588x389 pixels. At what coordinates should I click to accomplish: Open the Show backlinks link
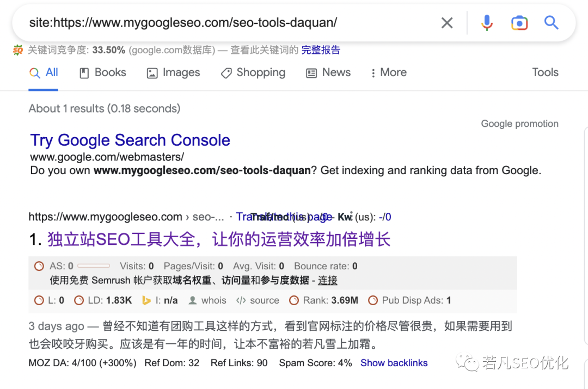(394, 363)
